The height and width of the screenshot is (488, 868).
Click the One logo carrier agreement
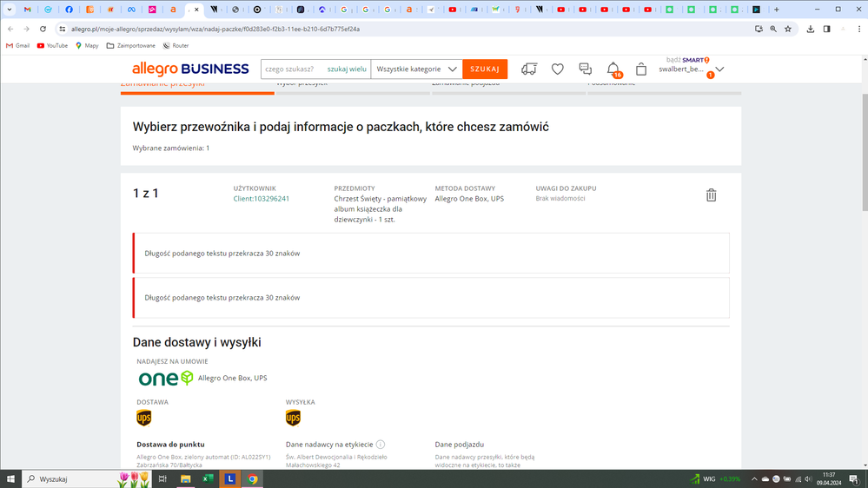165,378
